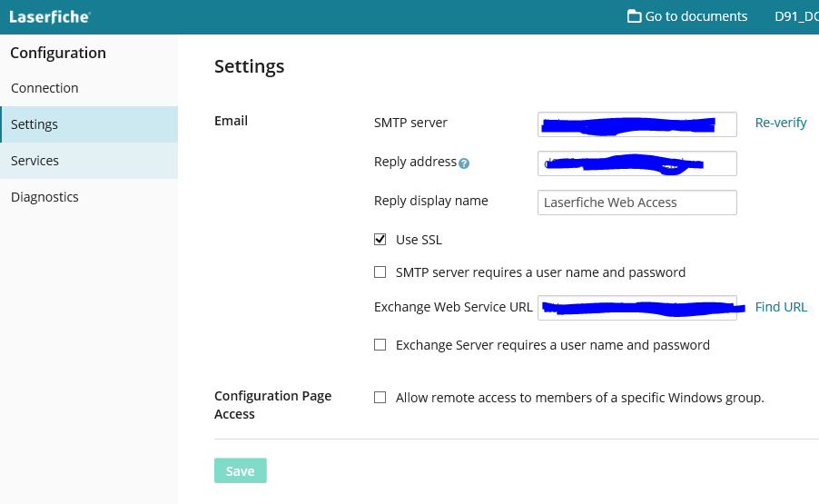Click the folder icon beside Go to documents
Screen dimensions: 819x504
pyautogui.click(x=634, y=16)
